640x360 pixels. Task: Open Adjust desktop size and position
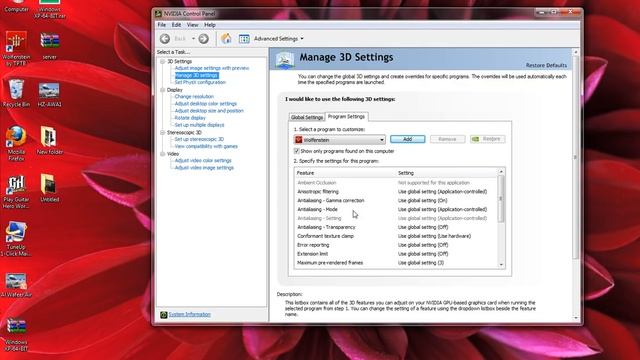(209, 111)
